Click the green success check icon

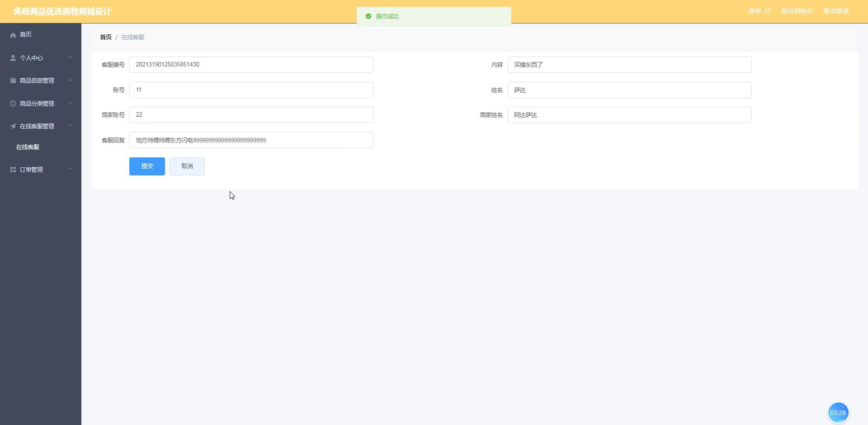368,16
